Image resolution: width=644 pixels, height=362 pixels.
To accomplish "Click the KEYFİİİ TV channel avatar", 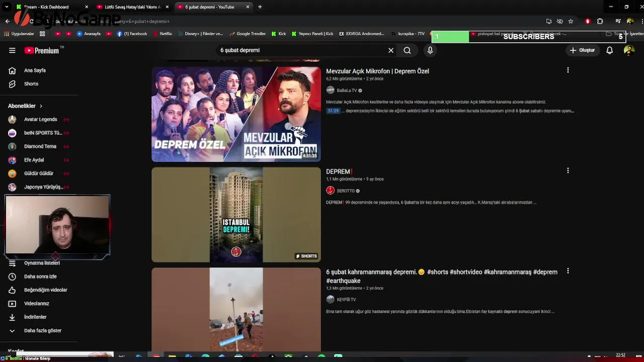I will (x=330, y=299).
